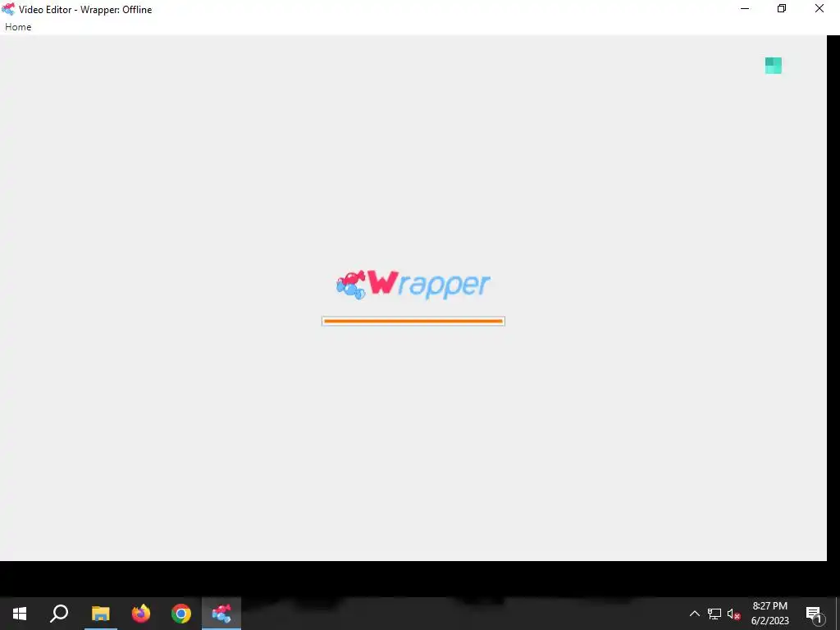Image resolution: width=840 pixels, height=630 pixels.
Task: Click the muted volume tray icon
Action: pos(734,614)
